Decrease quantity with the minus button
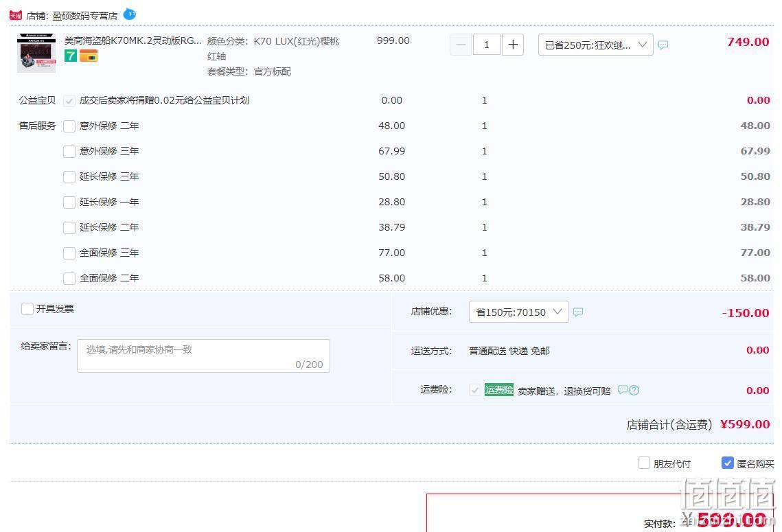The width and height of the screenshot is (782, 532). 461,45
